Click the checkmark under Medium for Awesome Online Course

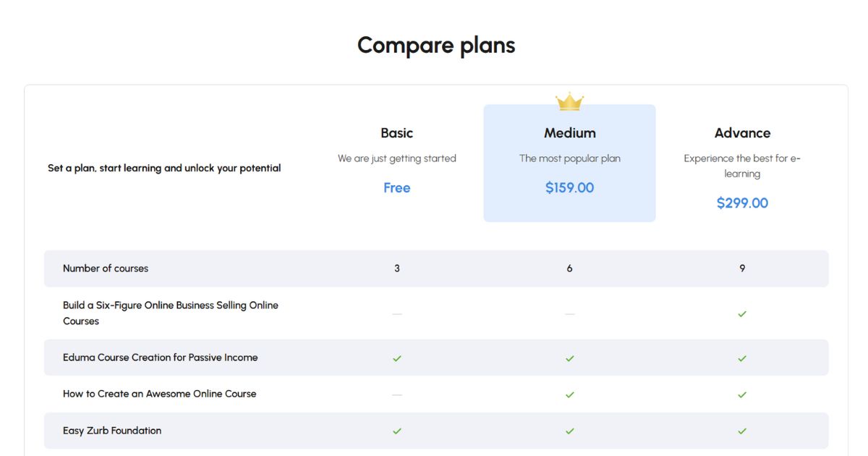click(569, 394)
